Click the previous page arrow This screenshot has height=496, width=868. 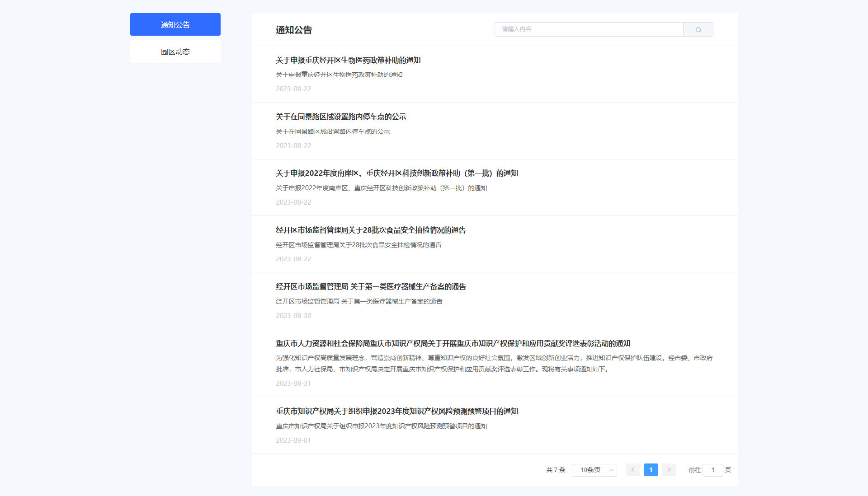[x=632, y=470]
